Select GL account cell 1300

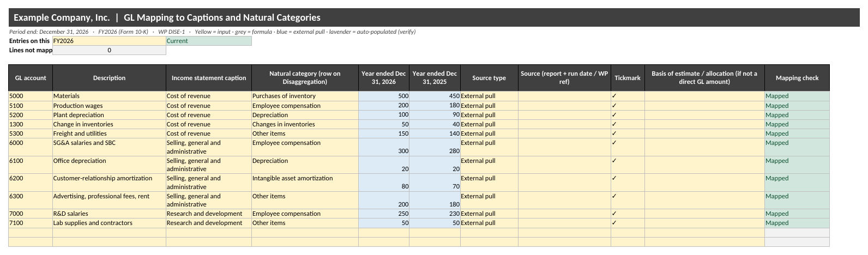(x=31, y=124)
